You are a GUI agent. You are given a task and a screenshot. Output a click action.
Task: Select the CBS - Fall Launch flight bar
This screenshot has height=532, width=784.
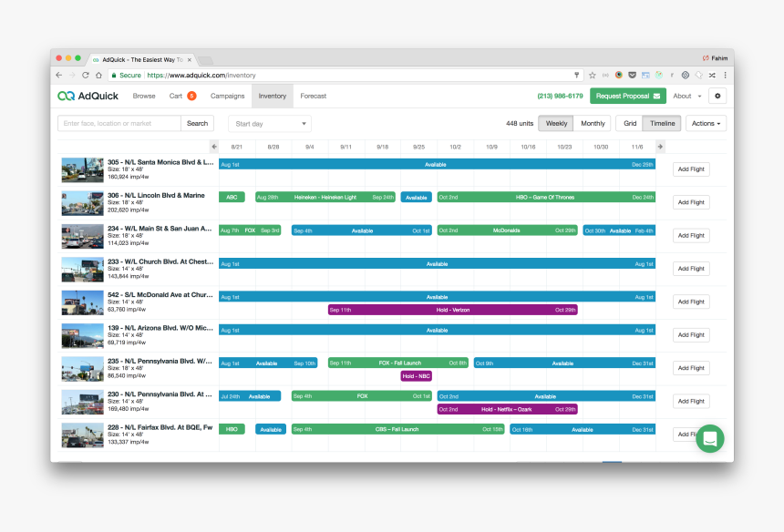tap(397, 429)
